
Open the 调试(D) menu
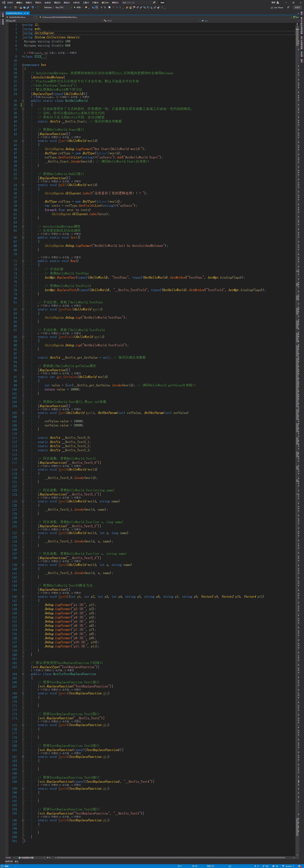57,3
